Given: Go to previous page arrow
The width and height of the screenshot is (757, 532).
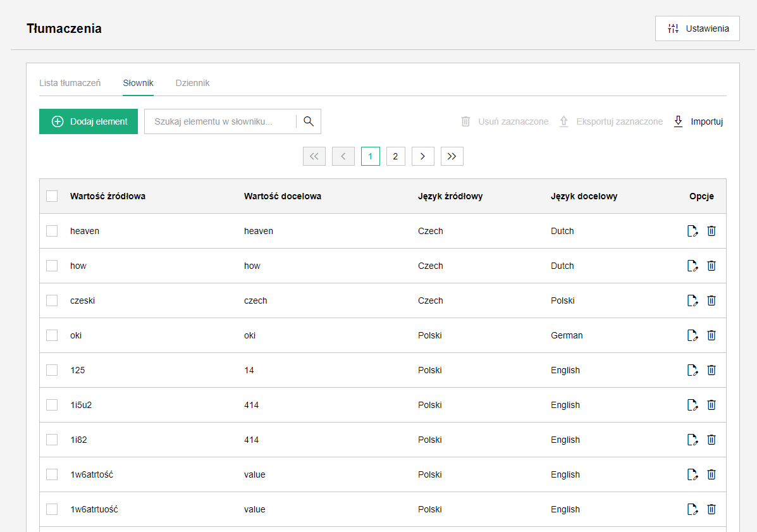Looking at the screenshot, I should click(343, 156).
